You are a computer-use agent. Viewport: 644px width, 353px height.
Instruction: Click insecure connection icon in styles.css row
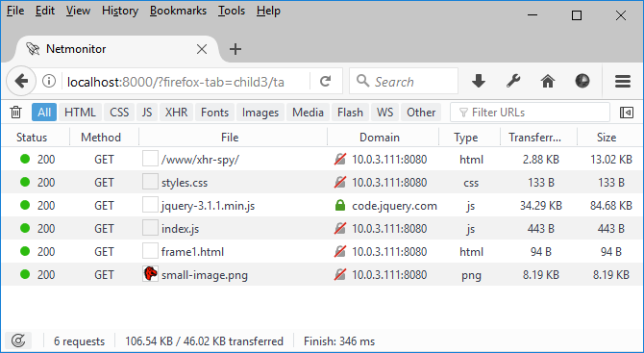pos(339,182)
